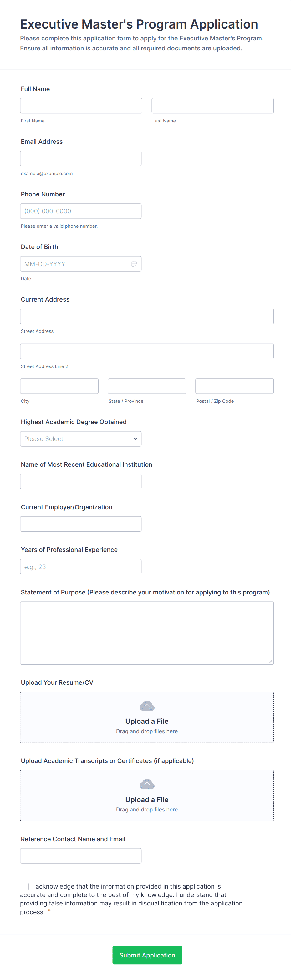
Task: Select the Most Recent Educational Institution field
Action: 80,481
